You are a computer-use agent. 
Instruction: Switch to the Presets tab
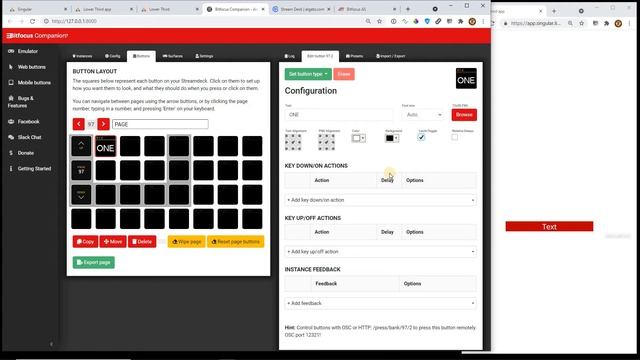pyautogui.click(x=354, y=56)
